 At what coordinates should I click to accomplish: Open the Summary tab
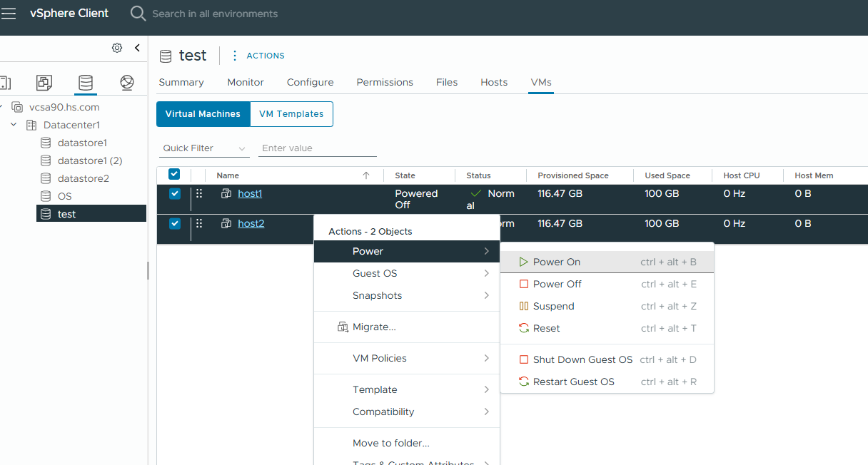(x=181, y=82)
